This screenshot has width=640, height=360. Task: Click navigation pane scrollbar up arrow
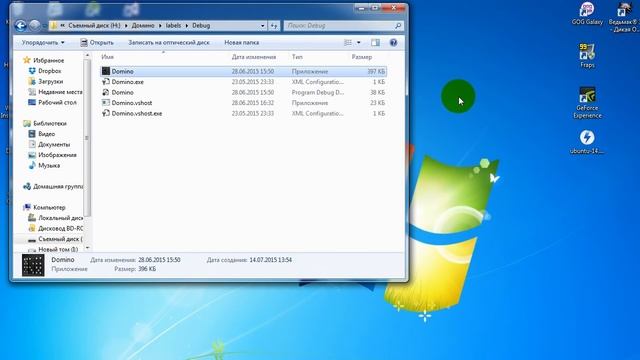coord(87,56)
